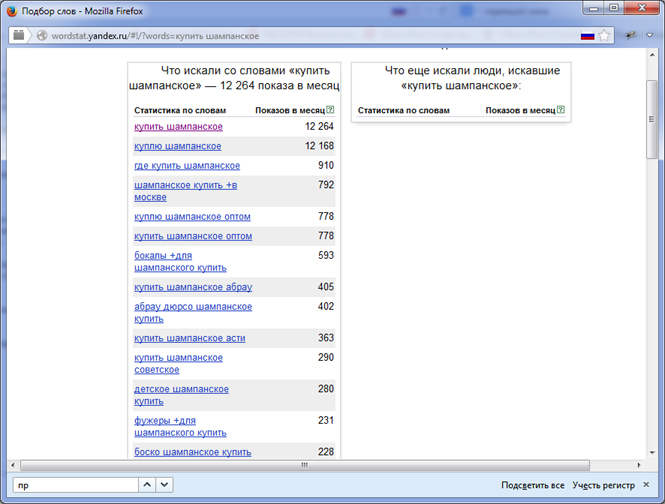Select the value '593'

326,255
